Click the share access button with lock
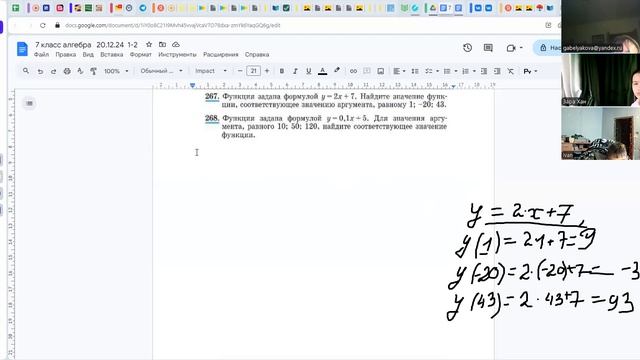640x360 pixels. point(547,48)
